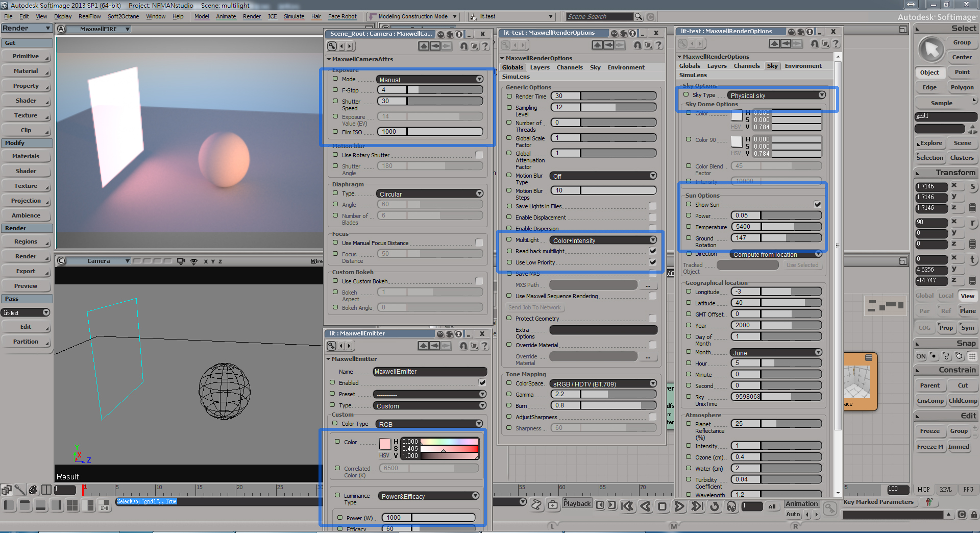Open the Sky Type dropdown showing Physical sky
This screenshot has height=533, width=980.
click(776, 95)
